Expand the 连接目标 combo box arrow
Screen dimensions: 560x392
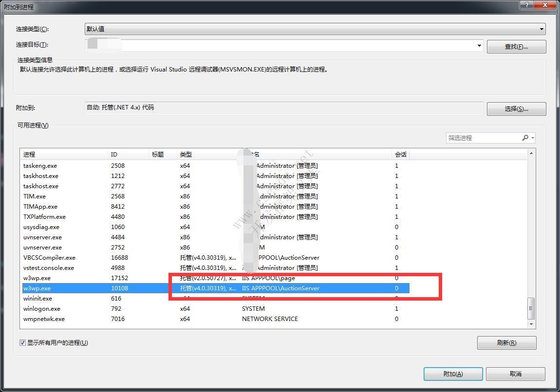pyautogui.click(x=479, y=46)
